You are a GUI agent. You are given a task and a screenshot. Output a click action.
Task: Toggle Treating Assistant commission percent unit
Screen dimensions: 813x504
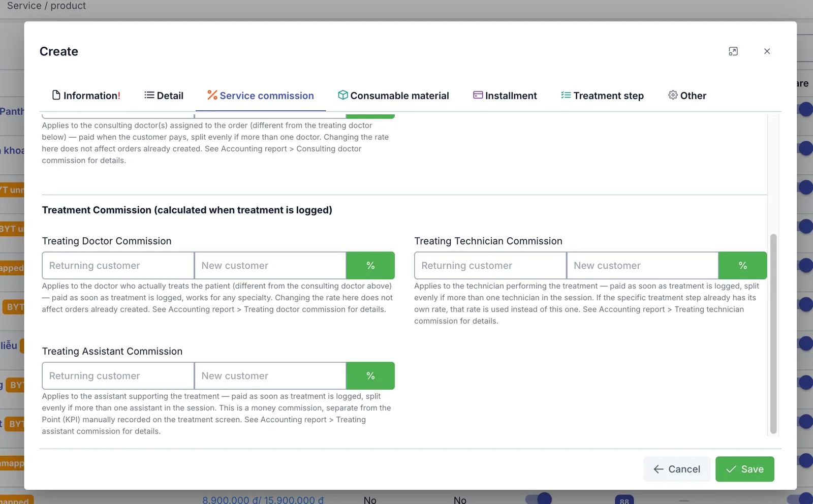[x=370, y=375]
